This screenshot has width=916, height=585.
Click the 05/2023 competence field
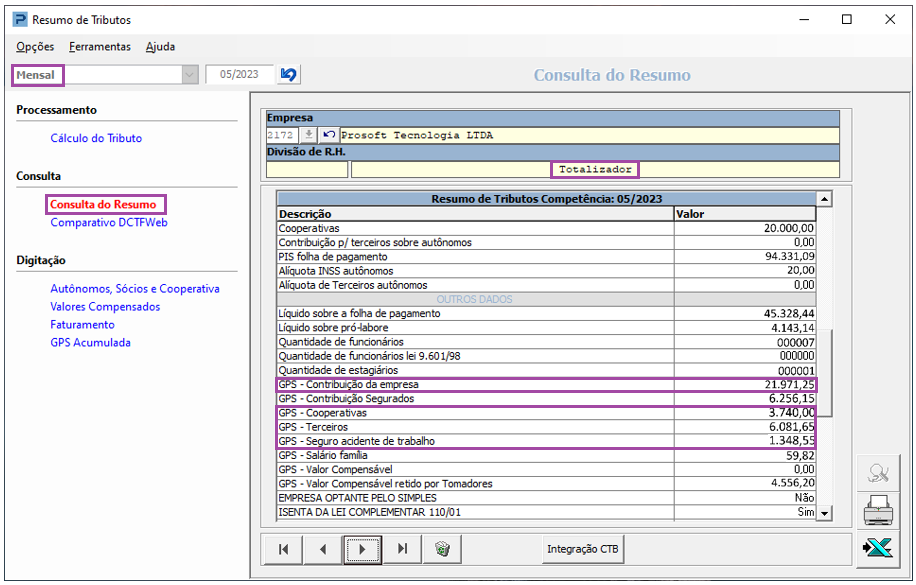pyautogui.click(x=240, y=75)
